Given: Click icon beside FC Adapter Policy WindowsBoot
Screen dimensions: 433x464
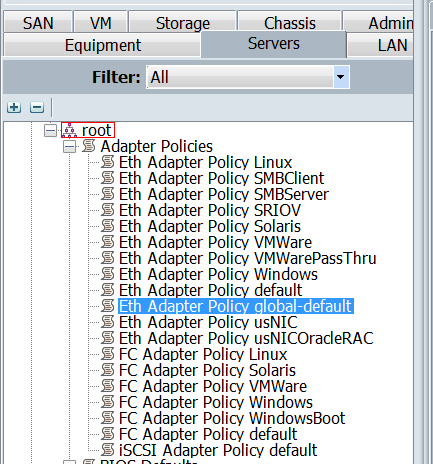Looking at the screenshot, I should [x=108, y=418].
